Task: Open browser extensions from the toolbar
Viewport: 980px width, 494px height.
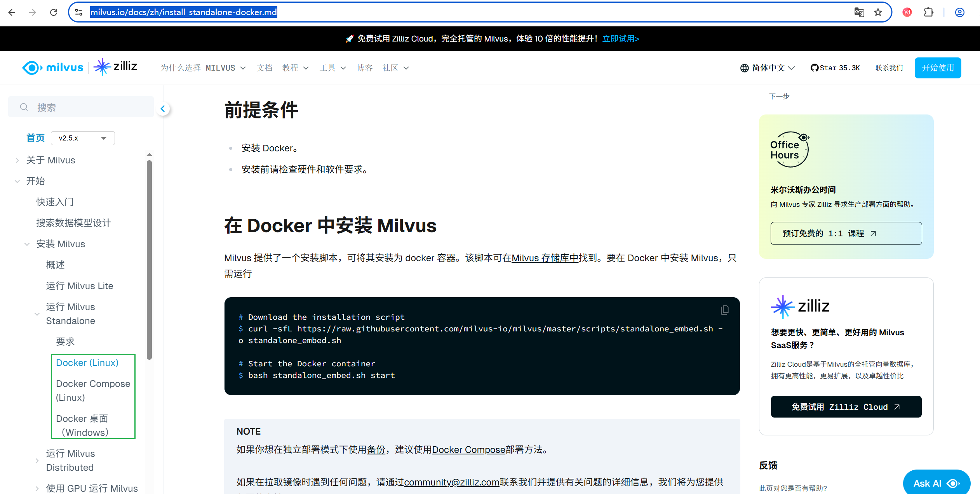Action: click(929, 12)
